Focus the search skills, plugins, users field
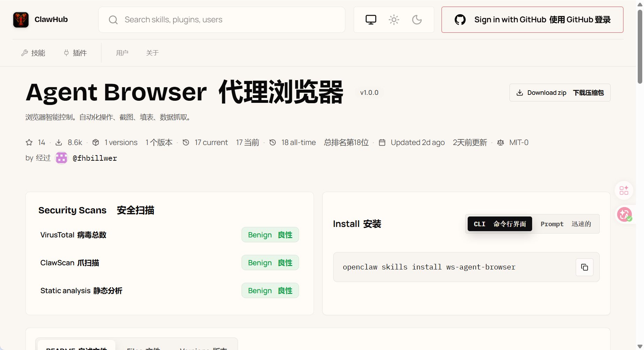644x350 pixels. (x=222, y=20)
